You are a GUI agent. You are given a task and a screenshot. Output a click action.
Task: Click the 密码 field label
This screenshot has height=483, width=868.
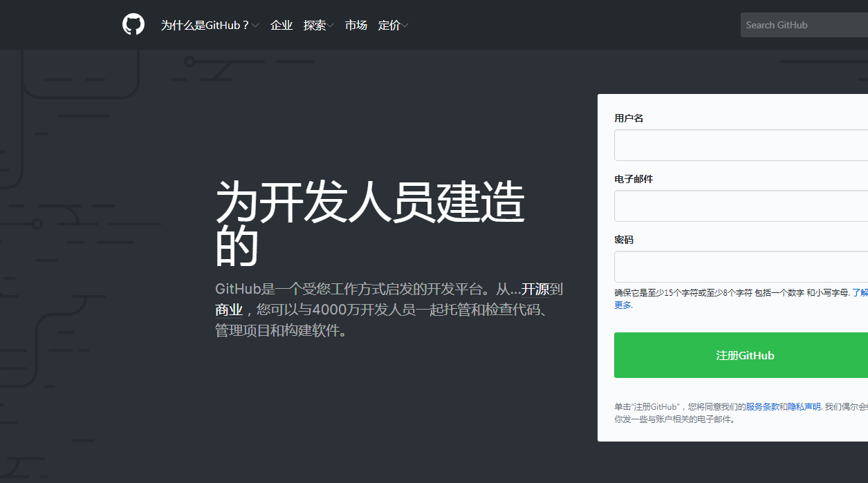(x=622, y=239)
